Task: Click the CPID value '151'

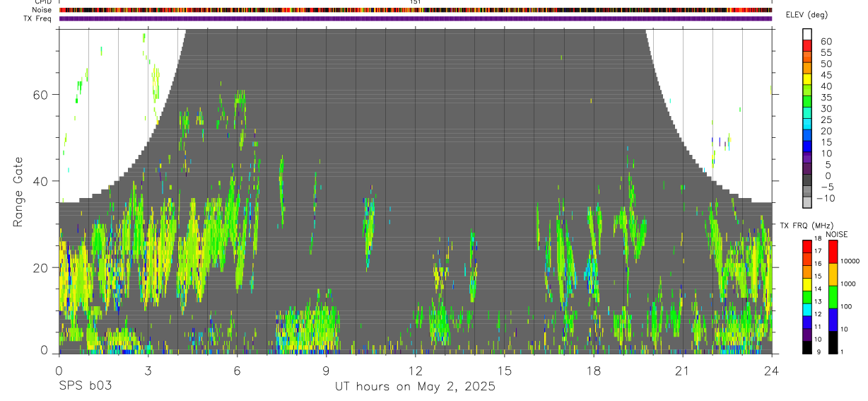Action: [x=416, y=2]
